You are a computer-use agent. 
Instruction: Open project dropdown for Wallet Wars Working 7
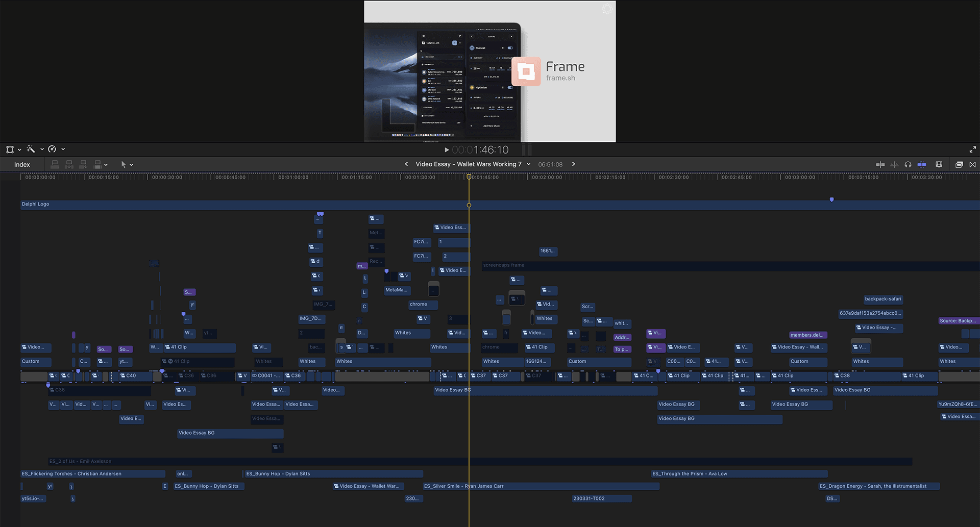pos(528,164)
